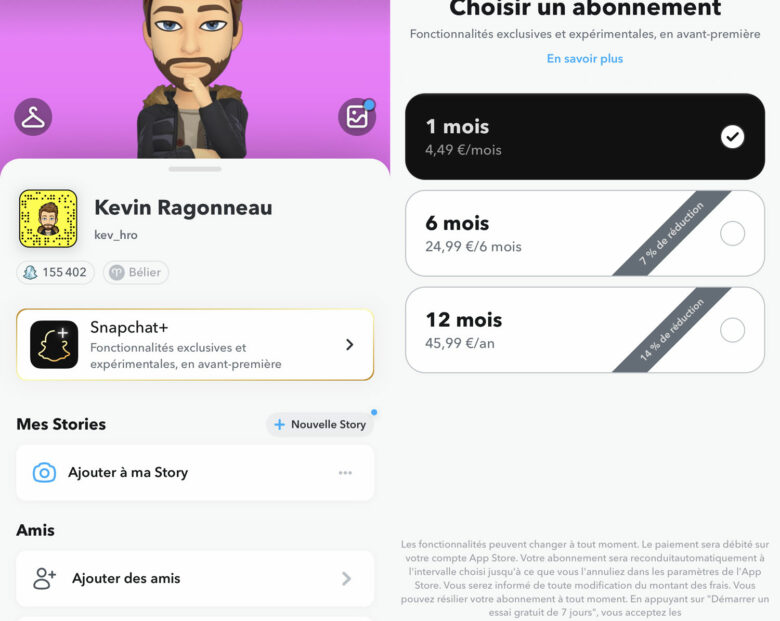Image resolution: width=780 pixels, height=621 pixels.
Task: Tap the camera icon beside Ajouter à ma Story
Action: tap(44, 473)
